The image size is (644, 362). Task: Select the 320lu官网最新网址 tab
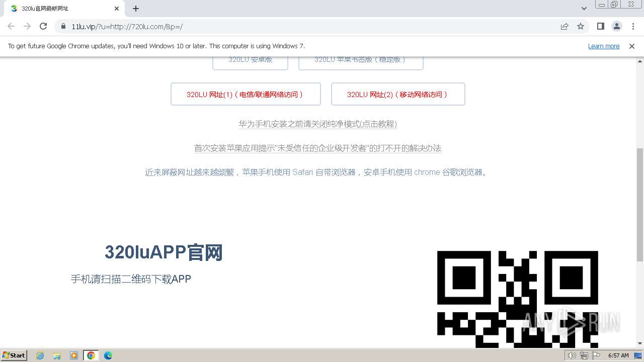point(64,9)
